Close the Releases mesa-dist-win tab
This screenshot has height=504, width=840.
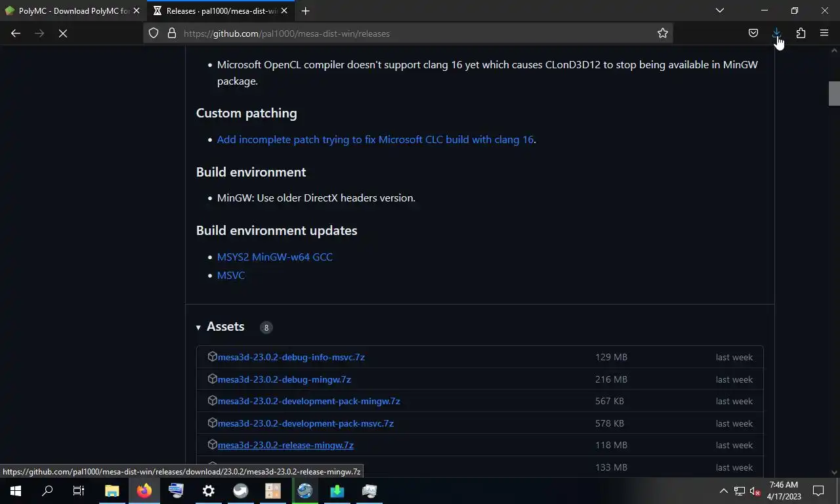click(x=284, y=10)
